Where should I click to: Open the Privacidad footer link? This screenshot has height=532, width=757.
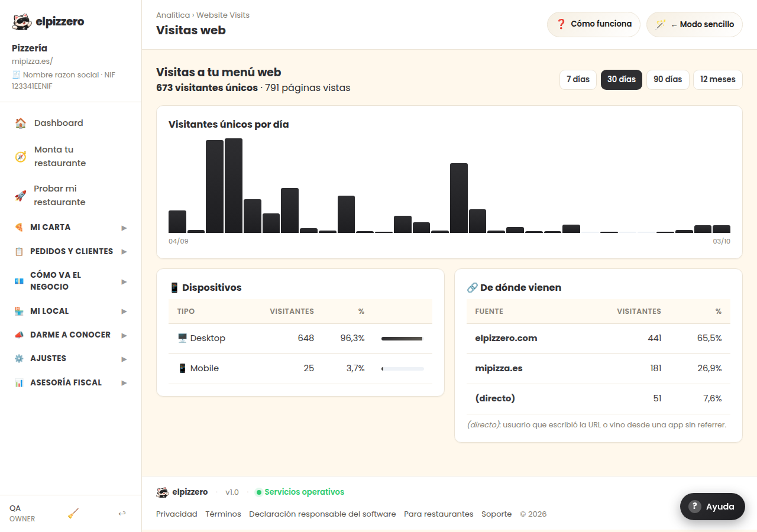[177, 514]
